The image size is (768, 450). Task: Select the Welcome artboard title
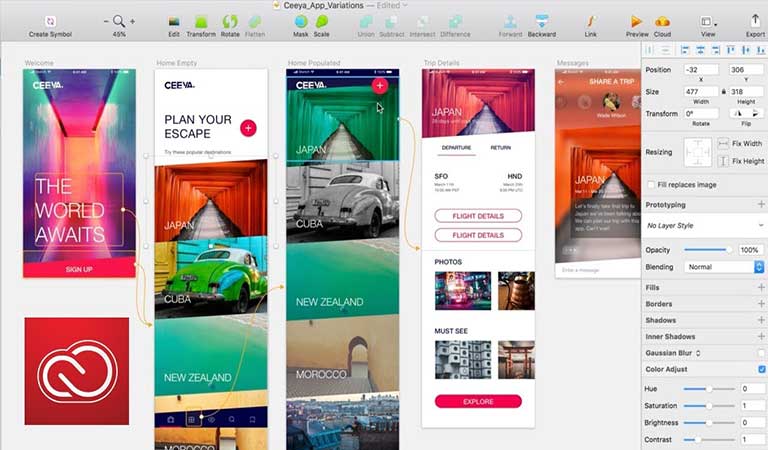pyautogui.click(x=39, y=63)
